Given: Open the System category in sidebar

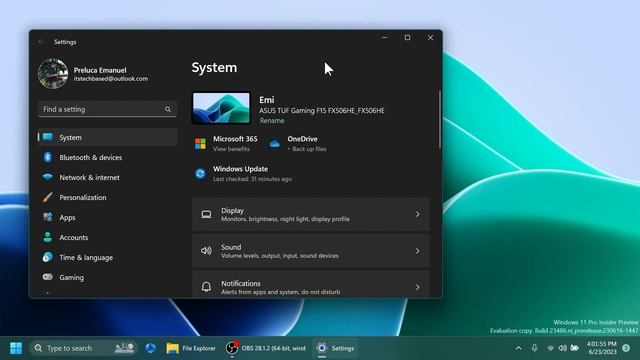Looking at the screenshot, I should 107,137.
